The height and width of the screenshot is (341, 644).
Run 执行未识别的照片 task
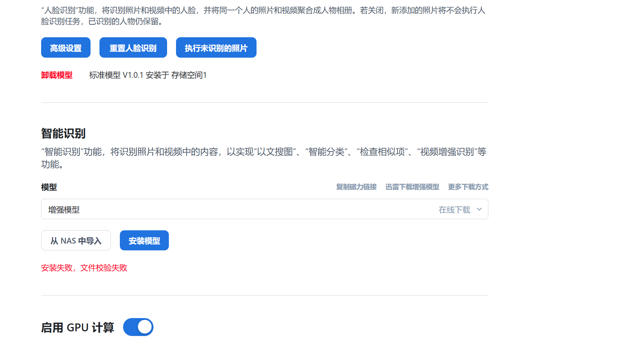[216, 48]
